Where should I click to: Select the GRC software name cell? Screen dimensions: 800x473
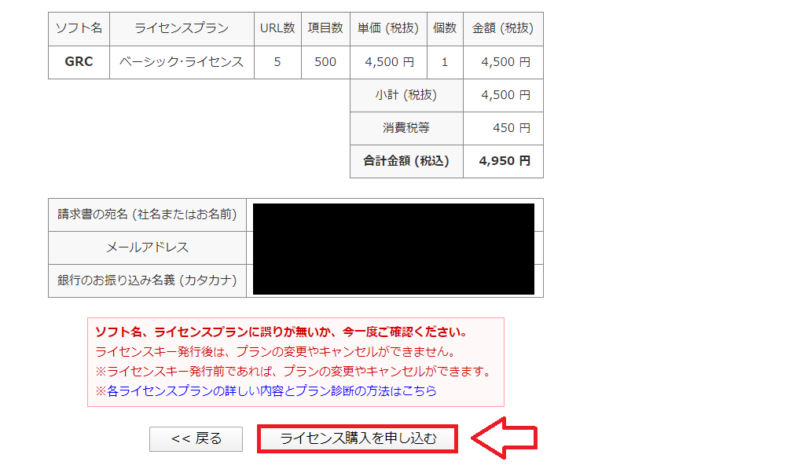pos(79,62)
